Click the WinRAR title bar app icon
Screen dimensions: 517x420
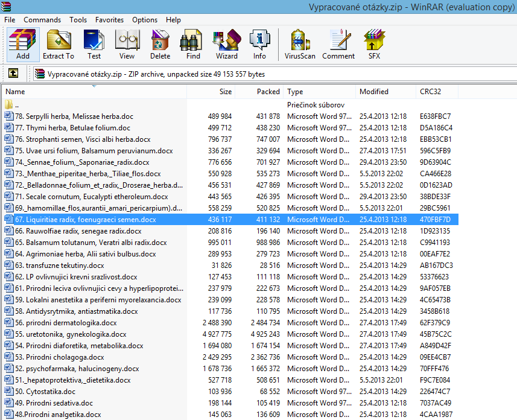pyautogui.click(x=5, y=6)
